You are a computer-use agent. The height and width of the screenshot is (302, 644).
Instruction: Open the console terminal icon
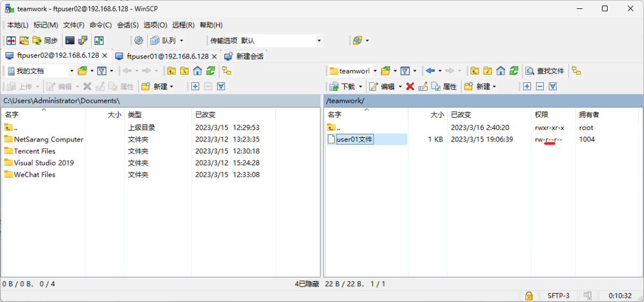[70, 41]
